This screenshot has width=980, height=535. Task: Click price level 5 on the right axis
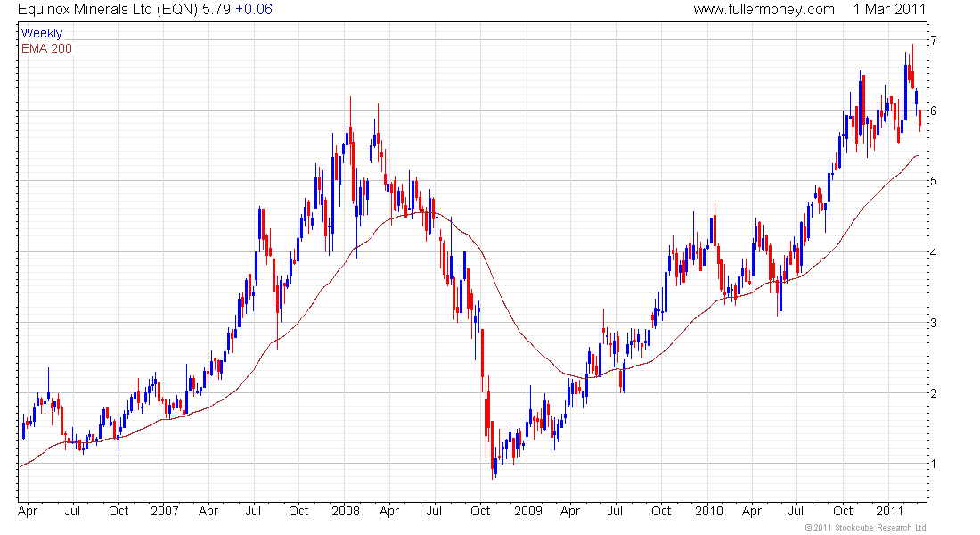(933, 181)
